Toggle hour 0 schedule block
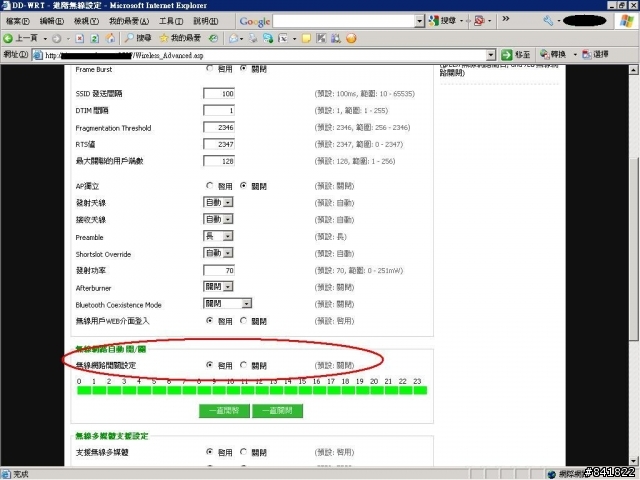640x480 pixels. point(84,391)
